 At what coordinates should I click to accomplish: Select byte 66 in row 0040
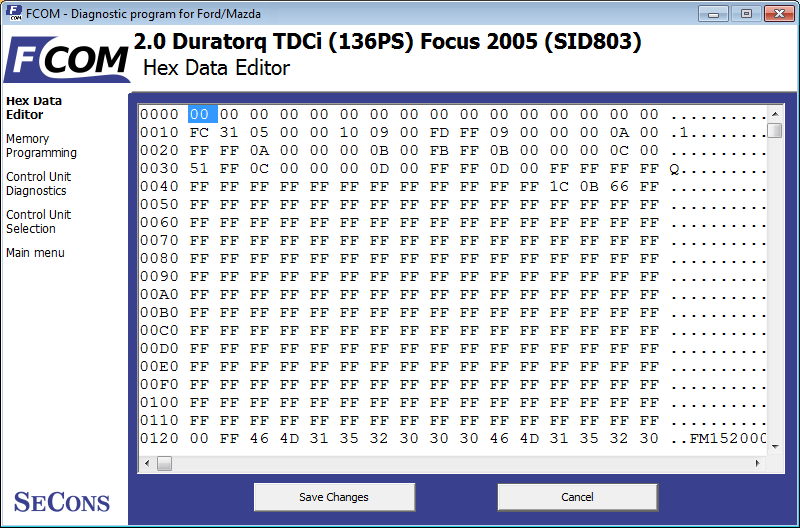click(619, 187)
